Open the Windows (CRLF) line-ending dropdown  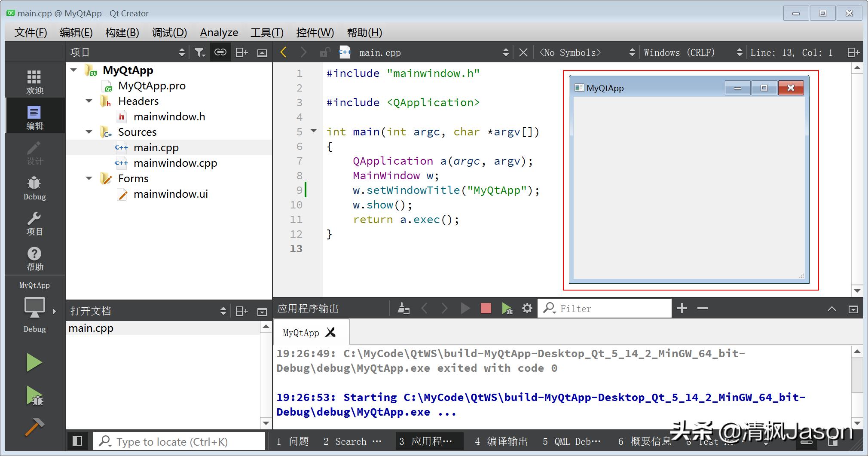(x=740, y=52)
